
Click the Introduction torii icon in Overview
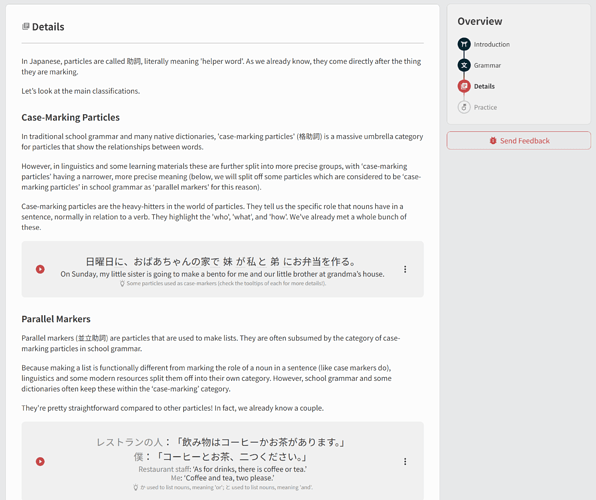point(464,44)
